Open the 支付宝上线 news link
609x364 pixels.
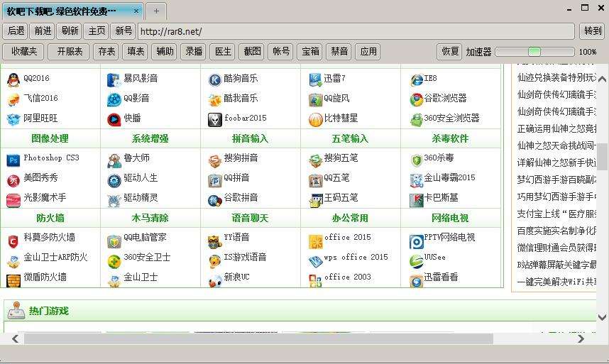[x=556, y=214]
